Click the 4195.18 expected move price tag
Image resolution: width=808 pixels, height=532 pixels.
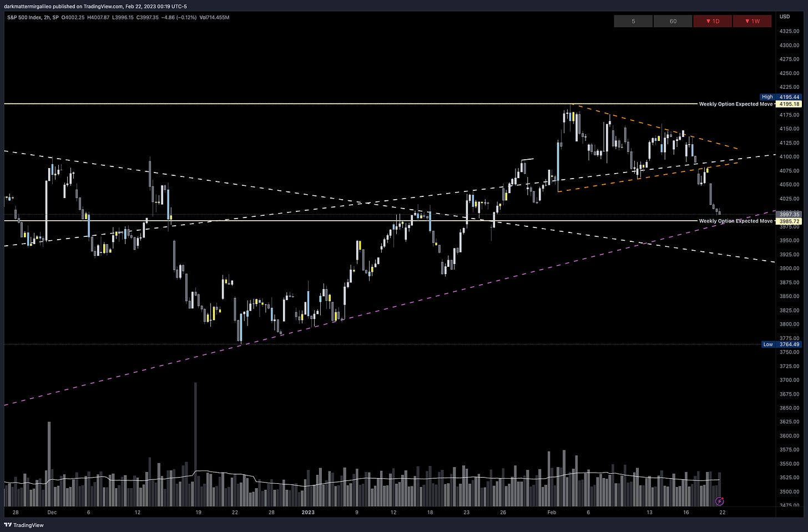(x=789, y=104)
